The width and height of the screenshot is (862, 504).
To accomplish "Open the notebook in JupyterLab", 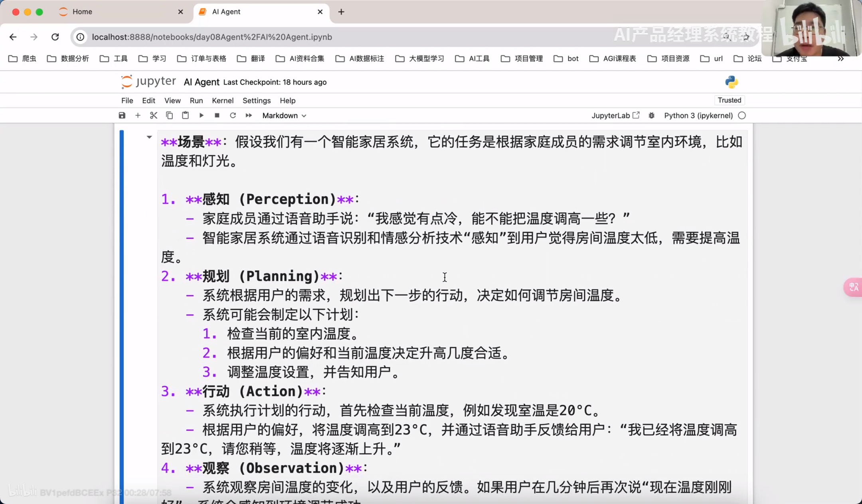I will [x=615, y=116].
